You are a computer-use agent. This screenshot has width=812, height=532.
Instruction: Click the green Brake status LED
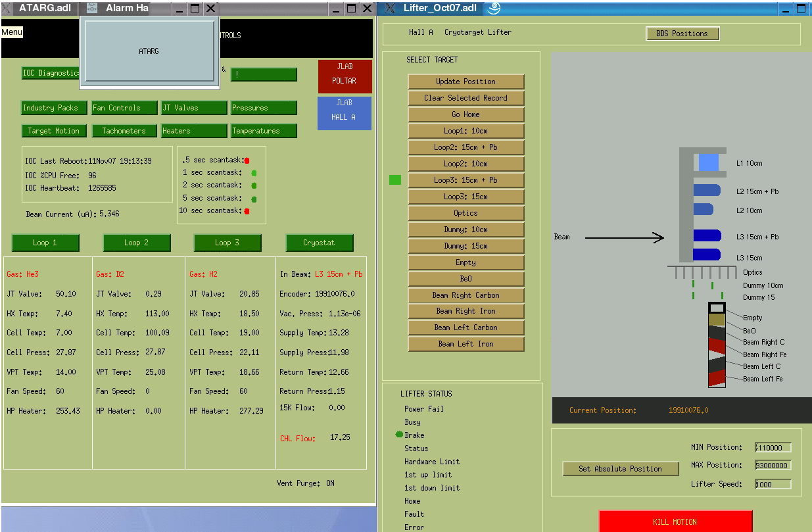(399, 435)
